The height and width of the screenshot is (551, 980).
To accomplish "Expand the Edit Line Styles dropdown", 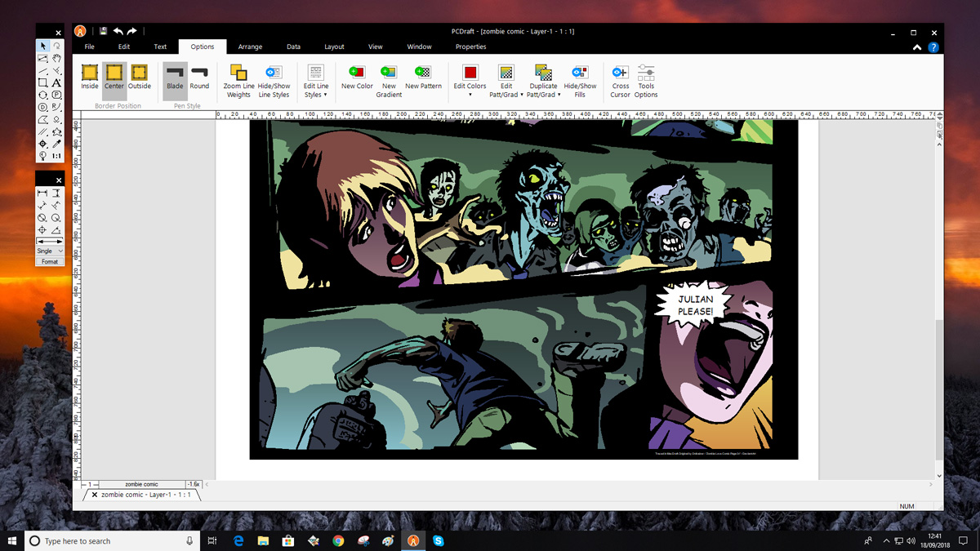I will coord(316,81).
